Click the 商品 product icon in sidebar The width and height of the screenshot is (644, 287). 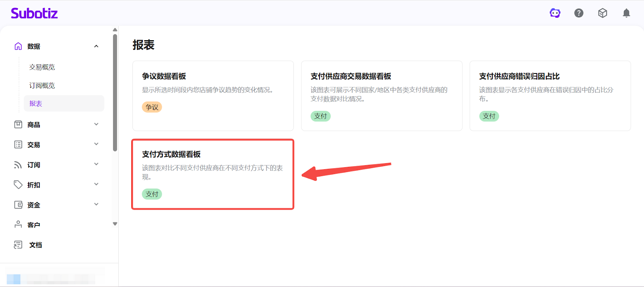[x=18, y=125]
